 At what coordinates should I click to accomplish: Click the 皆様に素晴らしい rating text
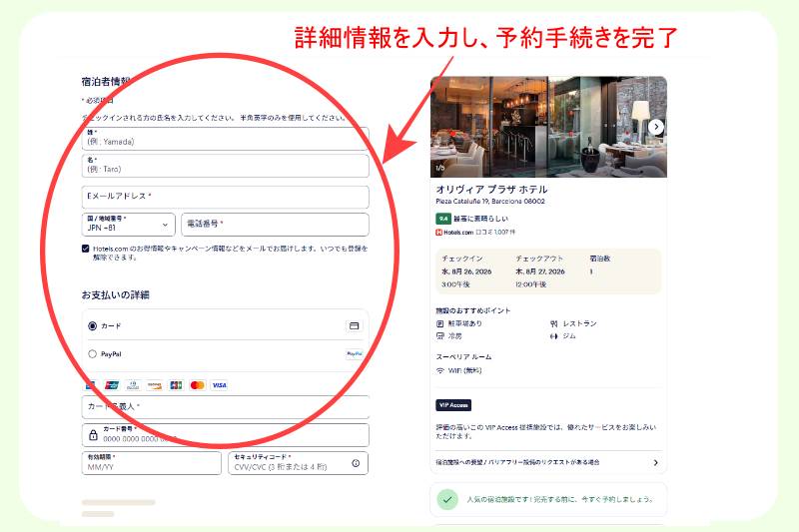(x=480, y=219)
